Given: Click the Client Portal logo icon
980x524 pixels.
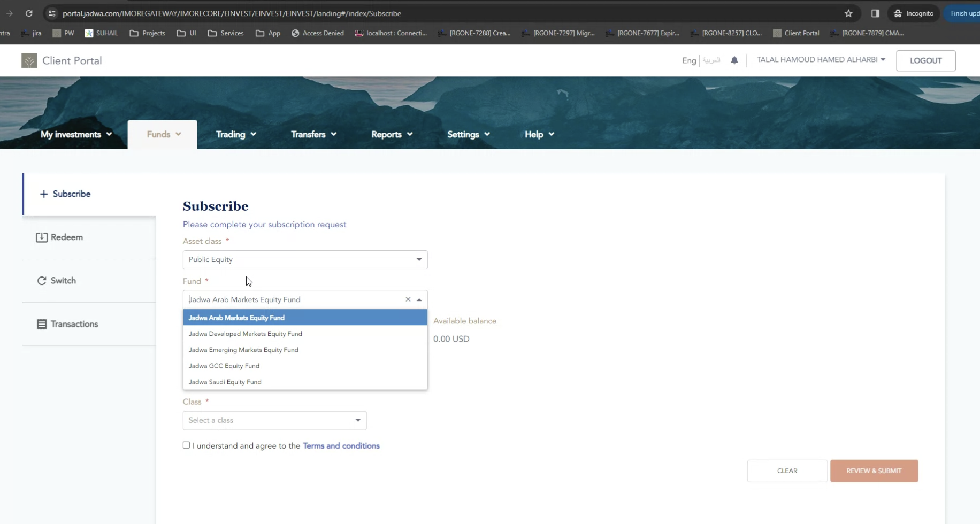Looking at the screenshot, I should [x=29, y=60].
